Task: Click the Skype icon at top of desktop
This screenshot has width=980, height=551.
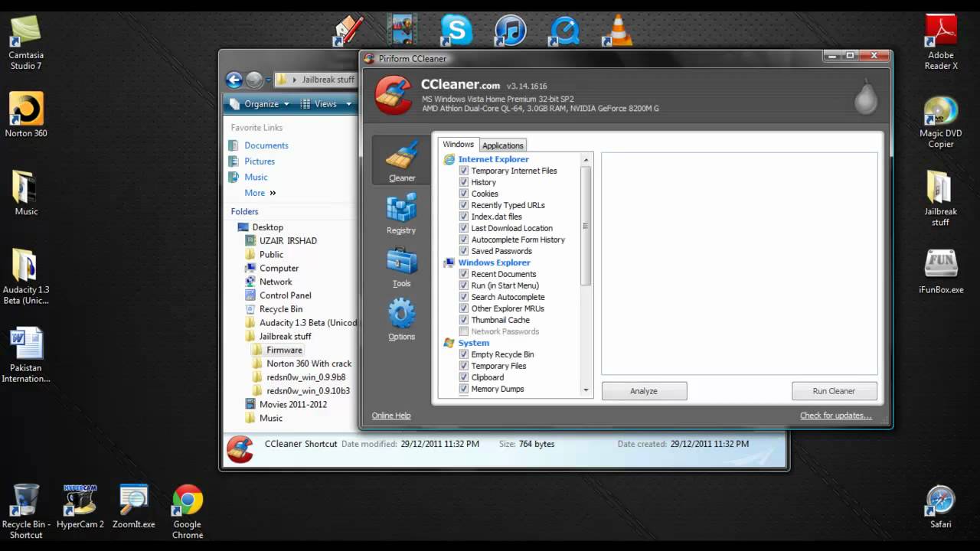Action: pyautogui.click(x=456, y=31)
